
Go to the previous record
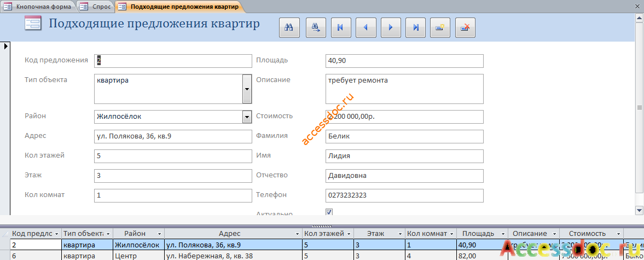click(366, 28)
